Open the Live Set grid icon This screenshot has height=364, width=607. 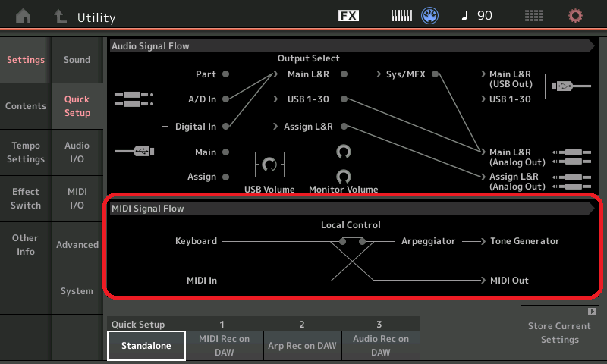(534, 16)
